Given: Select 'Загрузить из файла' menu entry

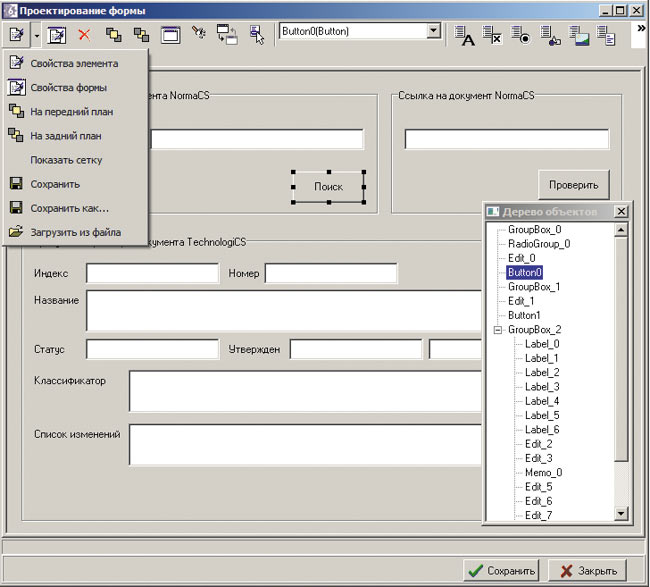Looking at the screenshot, I should [75, 232].
